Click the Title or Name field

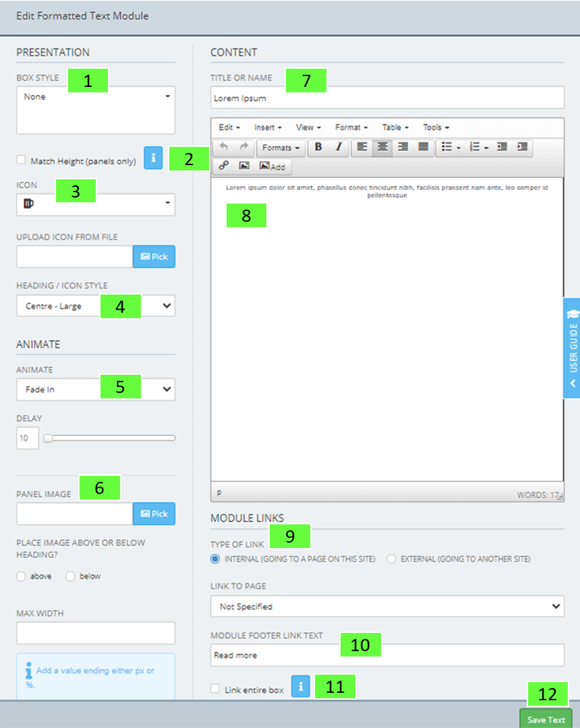click(x=387, y=98)
